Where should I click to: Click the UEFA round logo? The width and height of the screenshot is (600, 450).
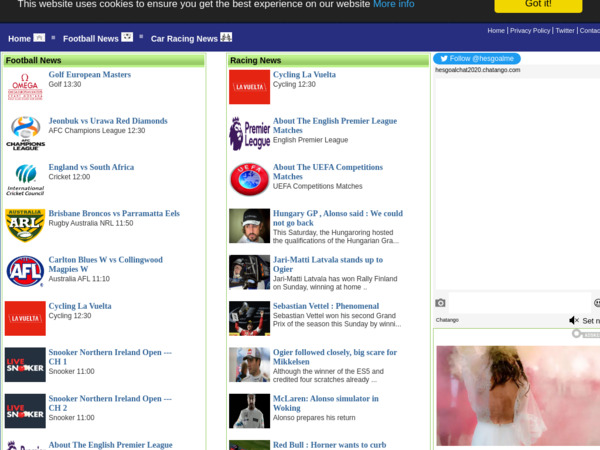[249, 179]
